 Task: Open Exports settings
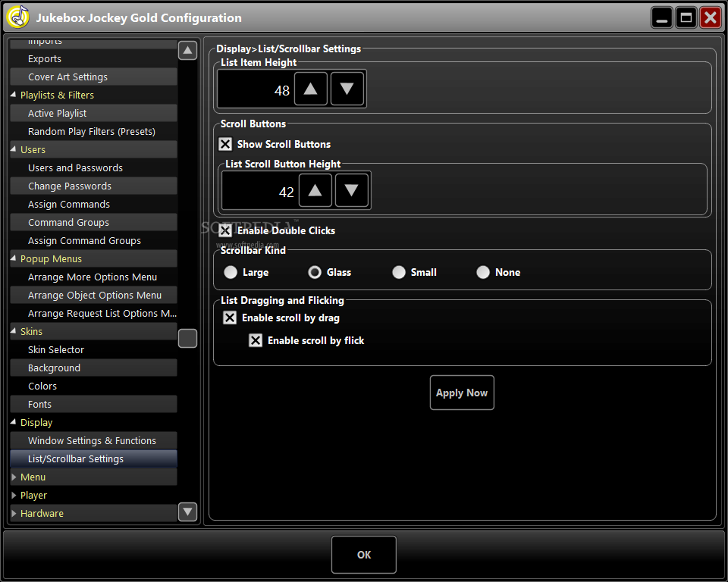pyautogui.click(x=93, y=58)
